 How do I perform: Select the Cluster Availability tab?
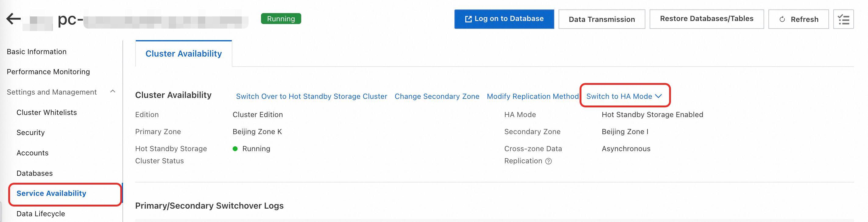[183, 54]
